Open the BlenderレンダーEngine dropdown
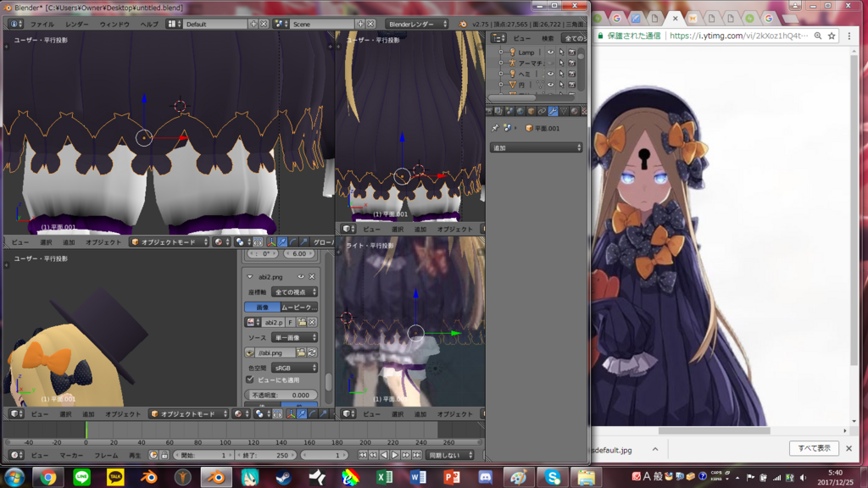This screenshot has width=868, height=488. [417, 24]
